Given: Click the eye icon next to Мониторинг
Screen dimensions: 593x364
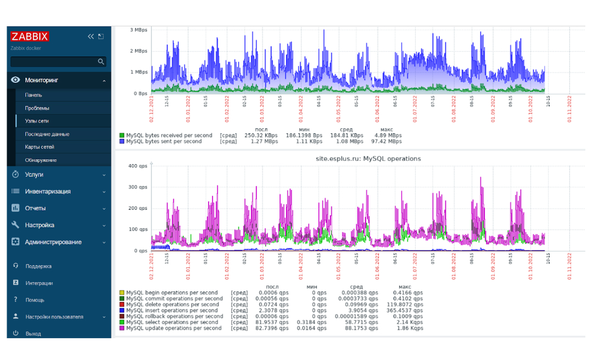Looking at the screenshot, I should pyautogui.click(x=15, y=80).
